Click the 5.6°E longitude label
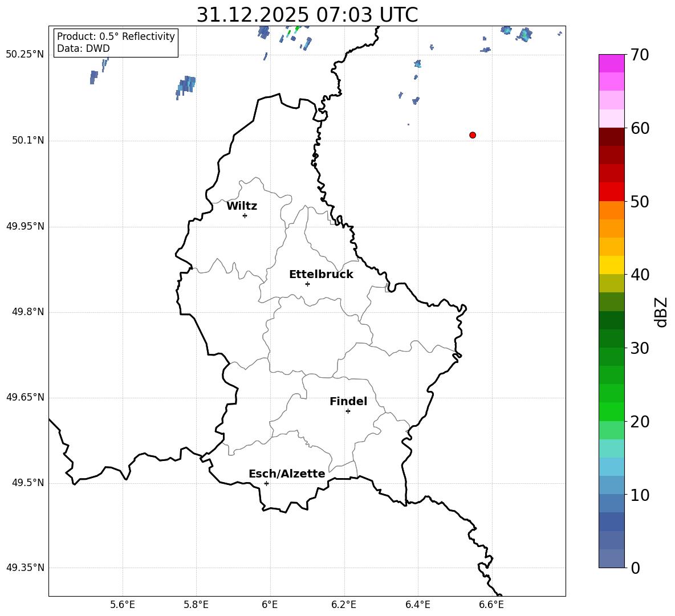 [123, 605]
